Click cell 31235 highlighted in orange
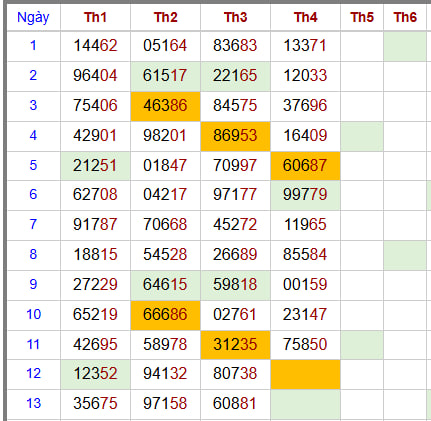 coord(235,345)
